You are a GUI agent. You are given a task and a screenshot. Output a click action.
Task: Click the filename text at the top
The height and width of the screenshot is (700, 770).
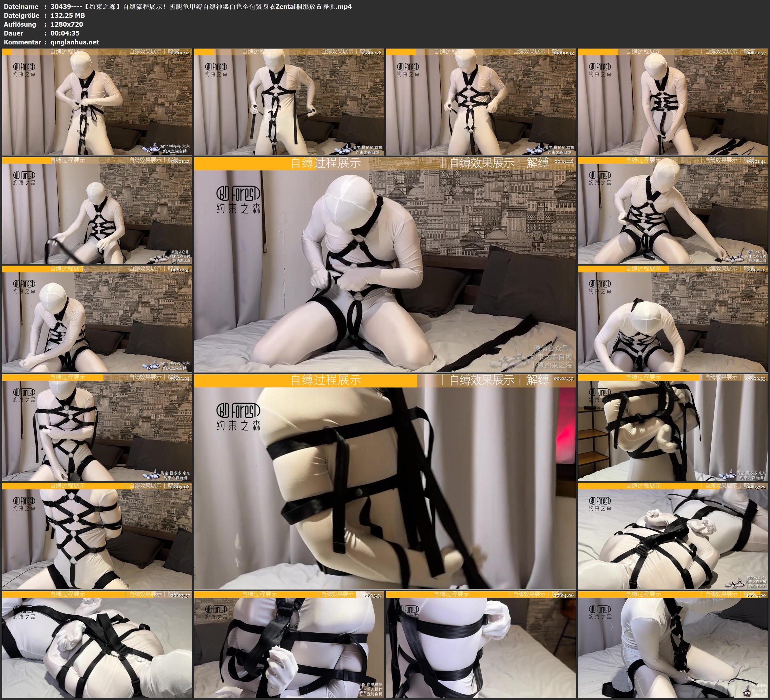point(201,6)
